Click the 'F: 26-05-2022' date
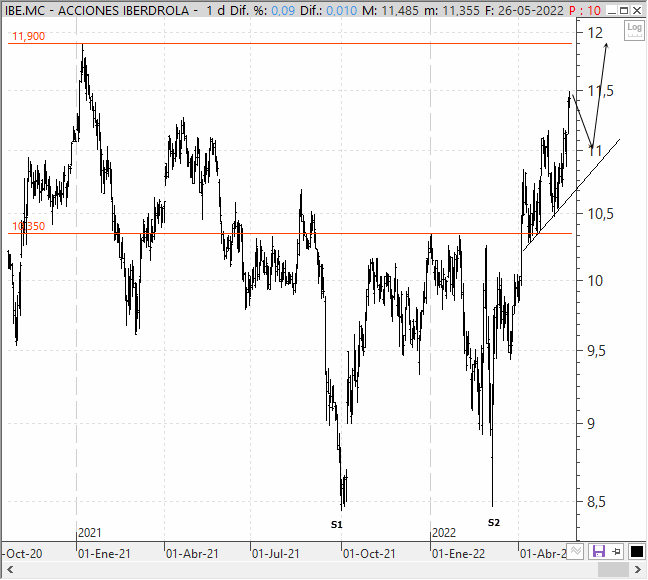Viewport: 648px width, 580px height. tap(524, 10)
